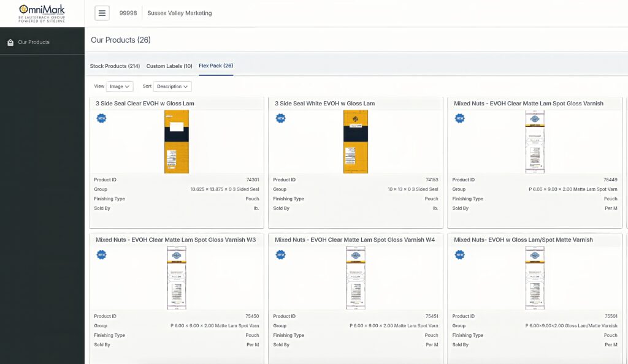Click NEW badge on Varnish W3 card
This screenshot has height=364, width=628.
(x=101, y=254)
